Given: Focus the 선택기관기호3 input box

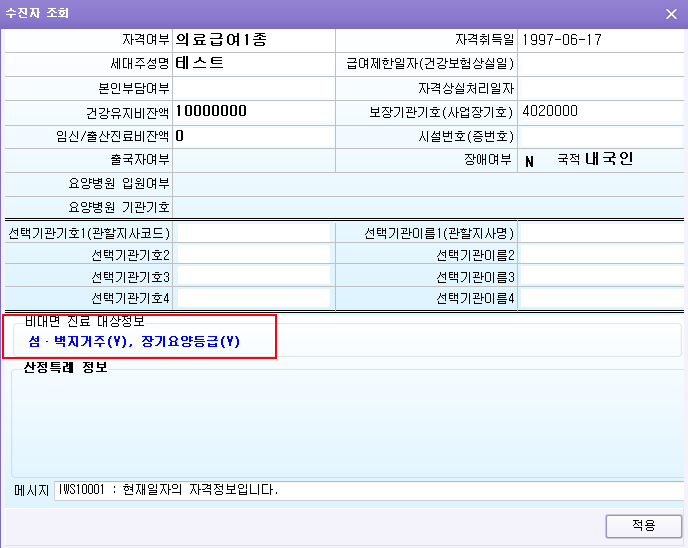Looking at the screenshot, I should 252,277.
